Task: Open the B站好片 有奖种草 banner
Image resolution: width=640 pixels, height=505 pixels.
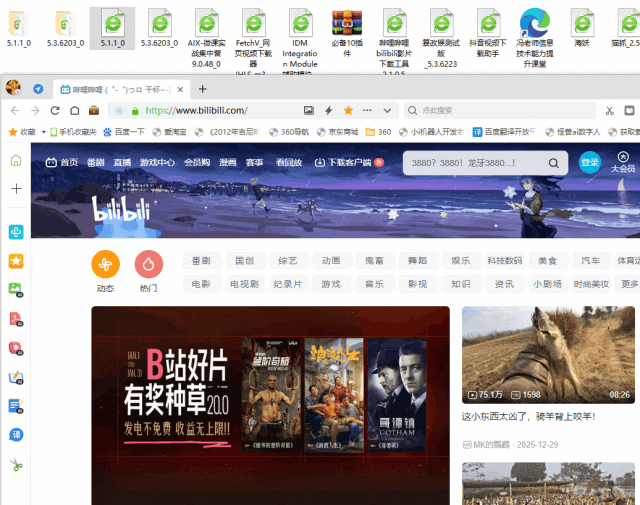Action: 270,405
